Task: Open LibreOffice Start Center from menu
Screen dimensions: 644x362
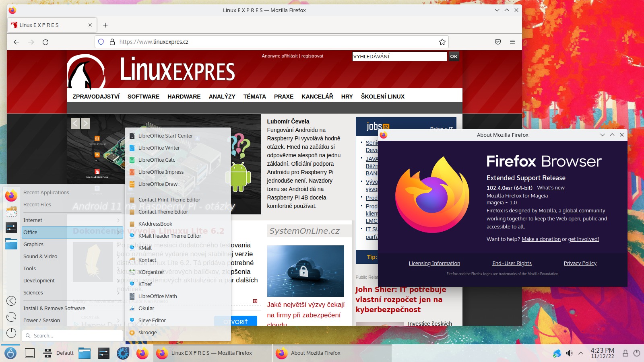Action: [x=178, y=136]
